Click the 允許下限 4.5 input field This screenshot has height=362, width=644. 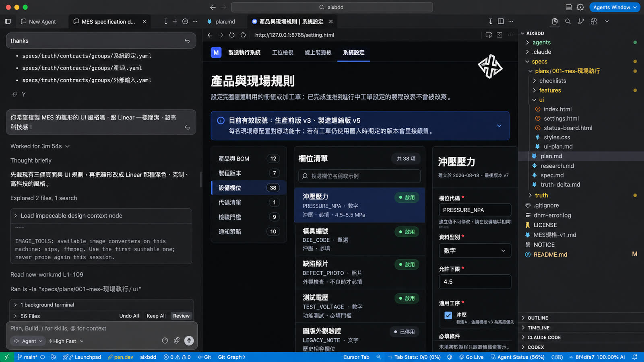475,282
